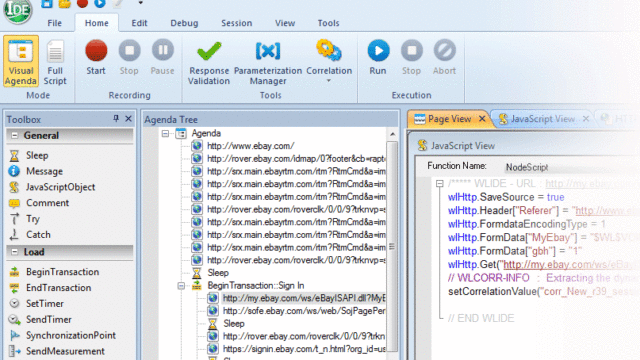Viewport: 640px width, 360px height.
Task: Close the JavaScript View tab
Action: (586, 118)
